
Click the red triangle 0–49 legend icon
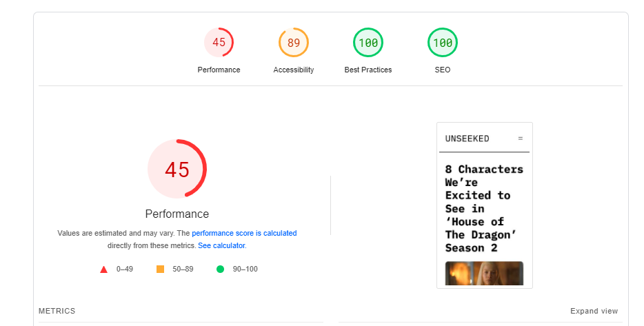[103, 269]
